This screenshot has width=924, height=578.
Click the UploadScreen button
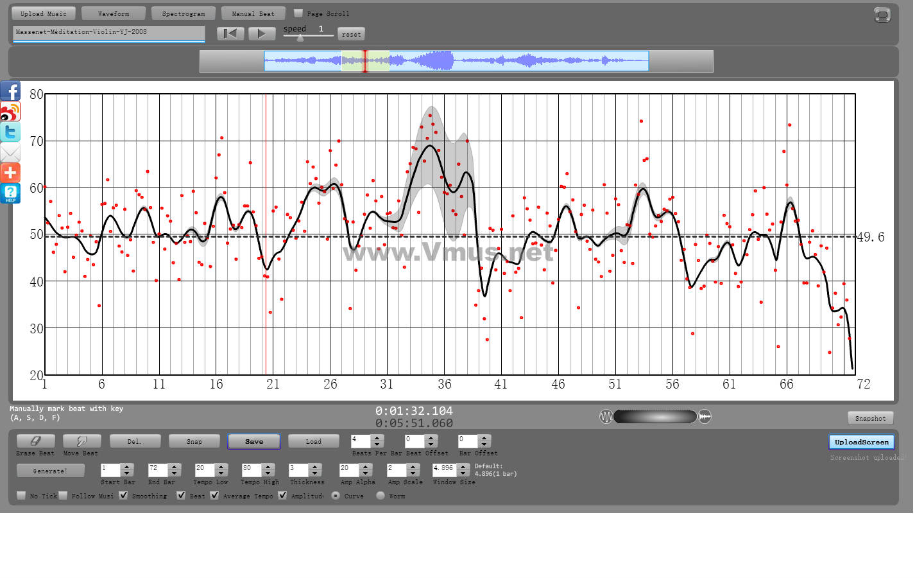(x=862, y=442)
